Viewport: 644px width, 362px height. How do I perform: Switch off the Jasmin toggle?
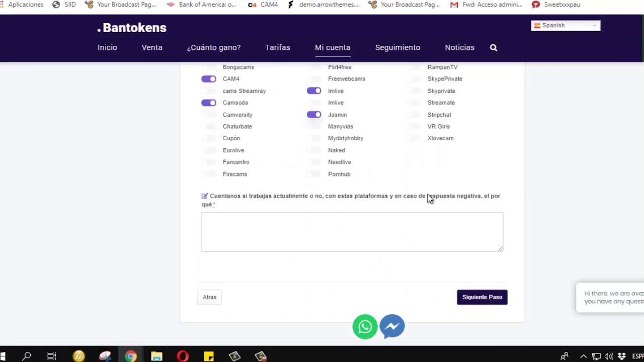(x=314, y=115)
